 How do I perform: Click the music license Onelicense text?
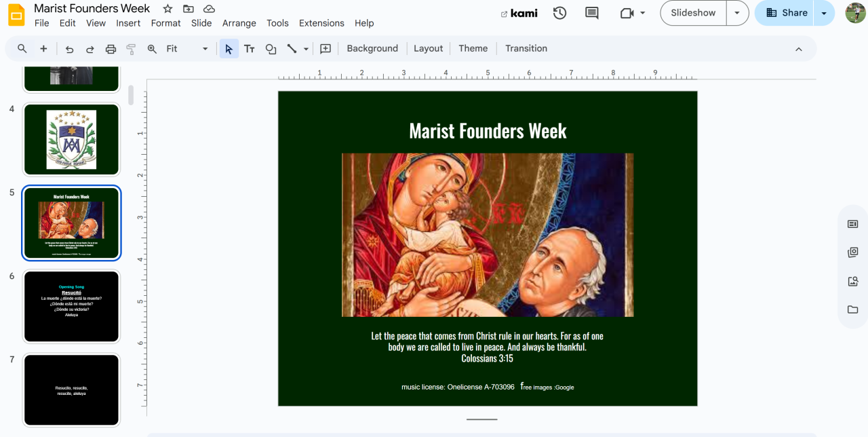(458, 387)
